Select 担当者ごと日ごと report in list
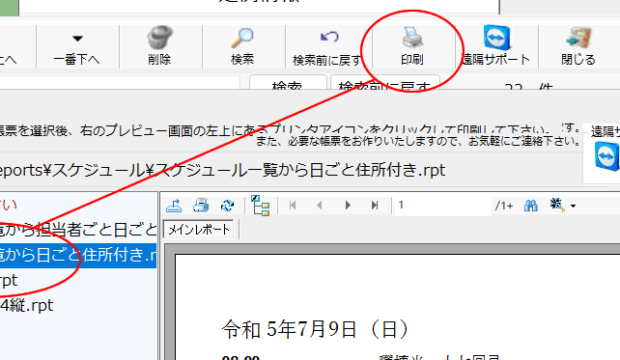The image size is (620, 360). click(78, 230)
